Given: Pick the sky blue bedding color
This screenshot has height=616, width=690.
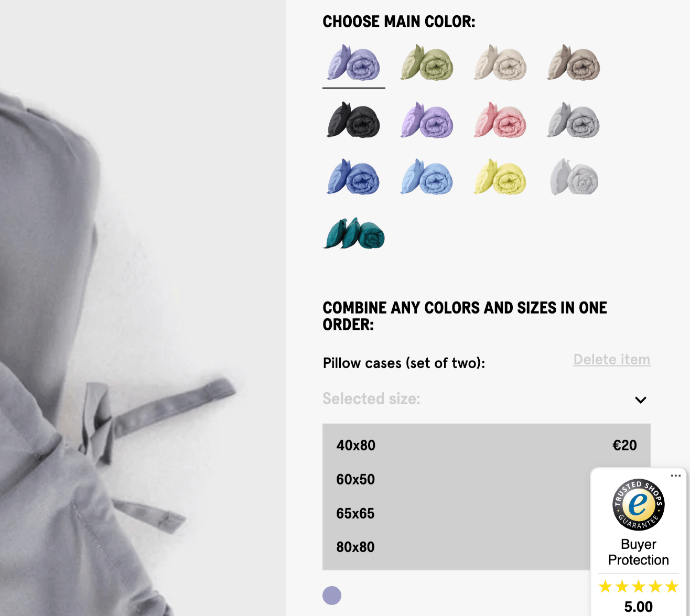Looking at the screenshot, I should pos(427,177).
